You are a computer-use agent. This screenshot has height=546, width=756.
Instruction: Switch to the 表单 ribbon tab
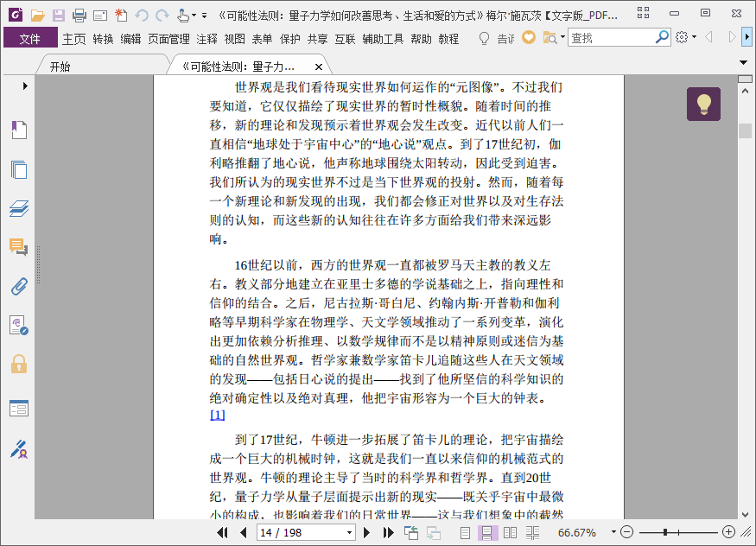pos(263,39)
